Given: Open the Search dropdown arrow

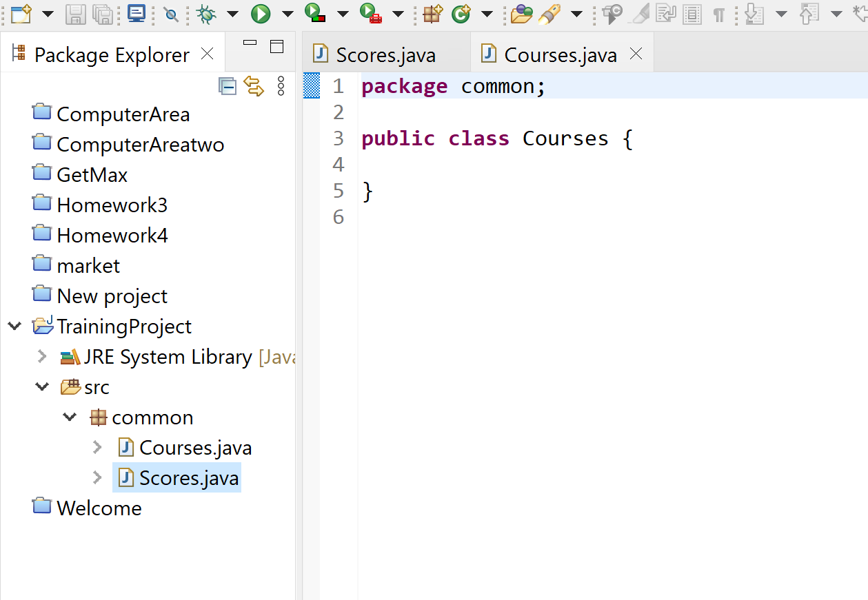Looking at the screenshot, I should pyautogui.click(x=577, y=14).
